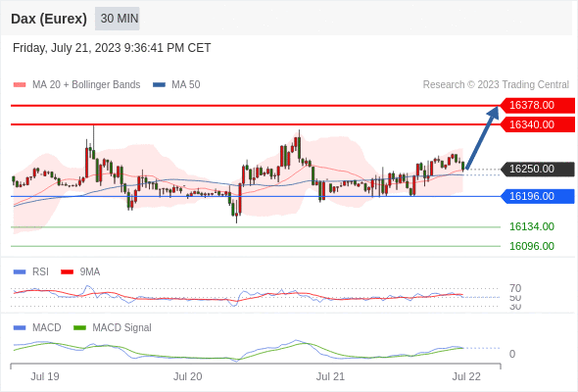This screenshot has height=392, width=578.
Task: Click the Jul 19 date axis label
Action: point(45,376)
